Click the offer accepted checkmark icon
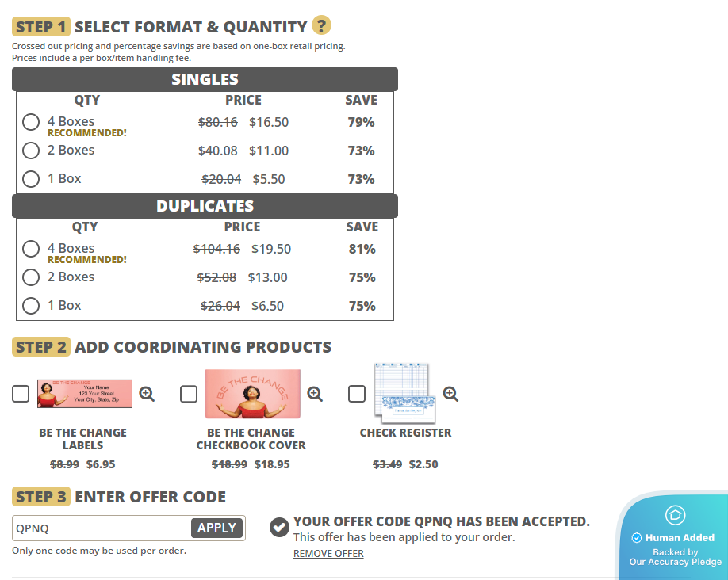This screenshot has width=728, height=580. [279, 527]
